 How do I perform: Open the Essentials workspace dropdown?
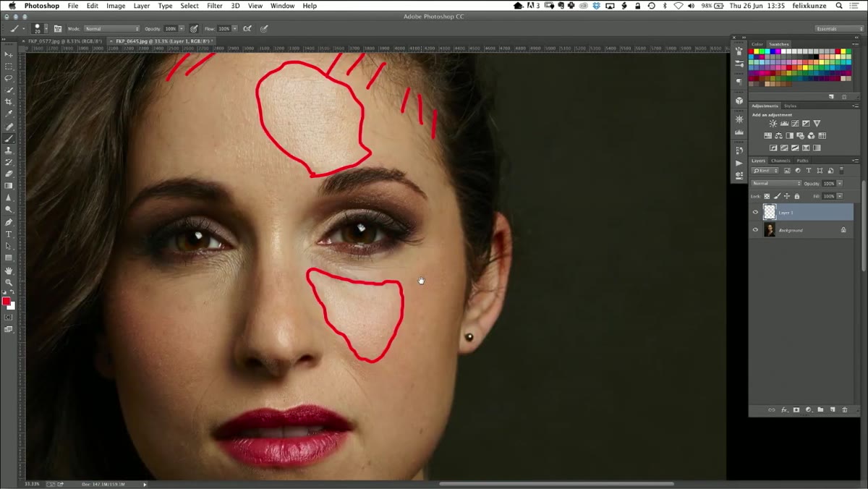tap(839, 29)
